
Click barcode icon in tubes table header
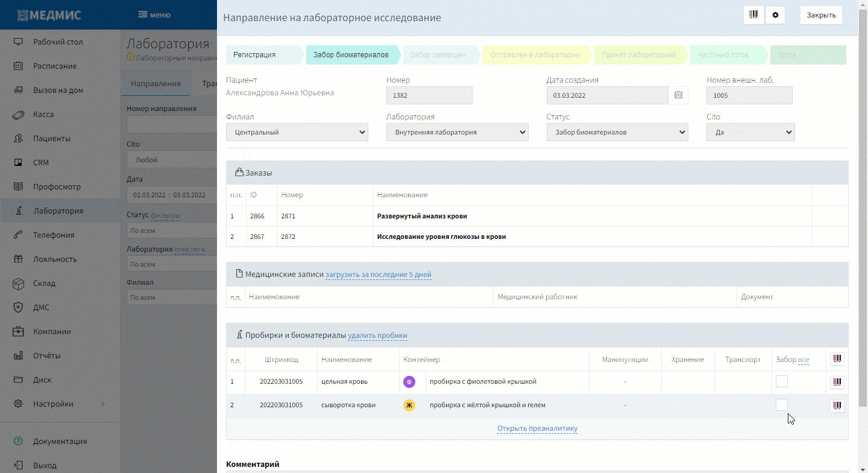pos(837,359)
